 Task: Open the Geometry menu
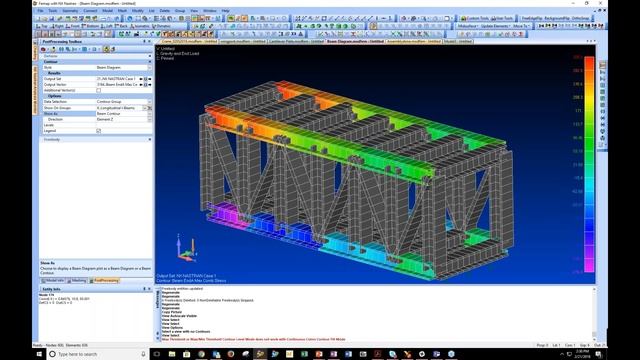[70, 11]
